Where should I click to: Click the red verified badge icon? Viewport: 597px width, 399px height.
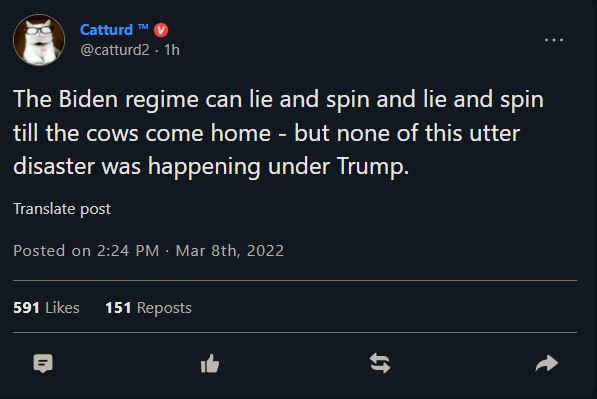tap(161, 30)
